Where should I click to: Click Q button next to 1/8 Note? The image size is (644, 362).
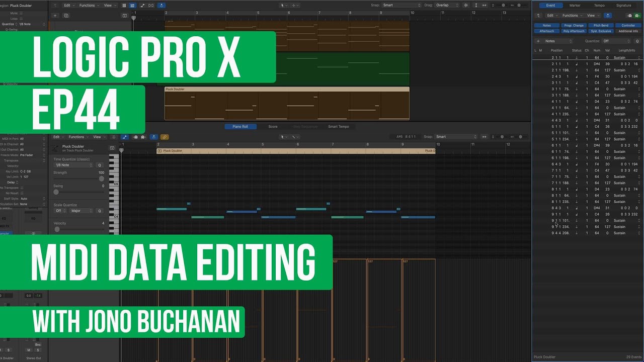pyautogui.click(x=99, y=165)
